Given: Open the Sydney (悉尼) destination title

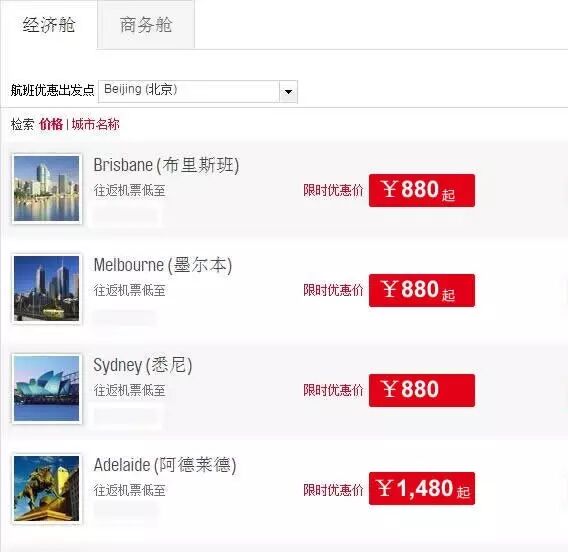Looking at the screenshot, I should [x=143, y=365].
